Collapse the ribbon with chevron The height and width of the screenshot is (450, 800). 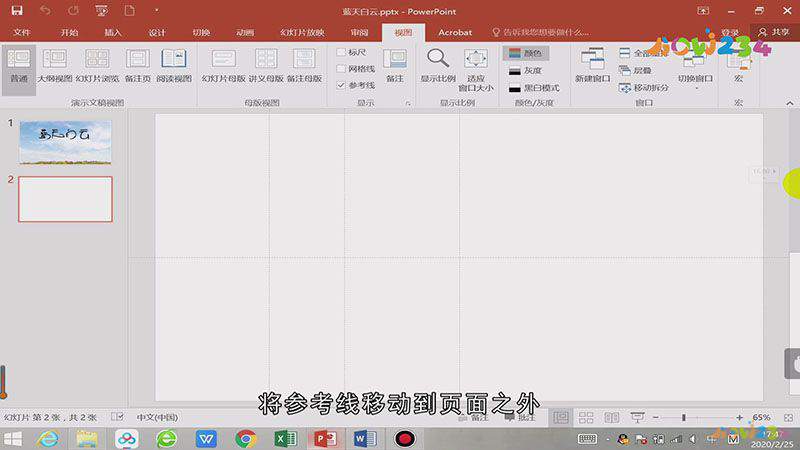pyautogui.click(x=790, y=103)
